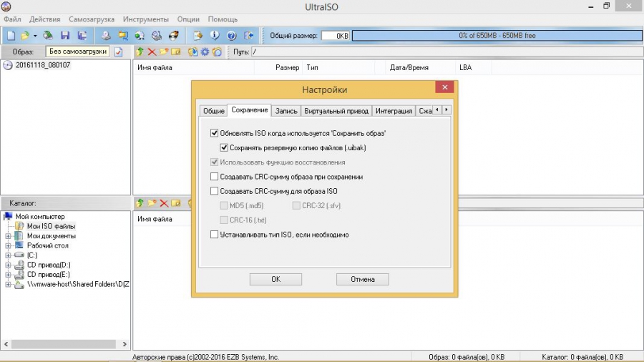
Task: Click the image info 'i' icon
Action: tap(215, 35)
